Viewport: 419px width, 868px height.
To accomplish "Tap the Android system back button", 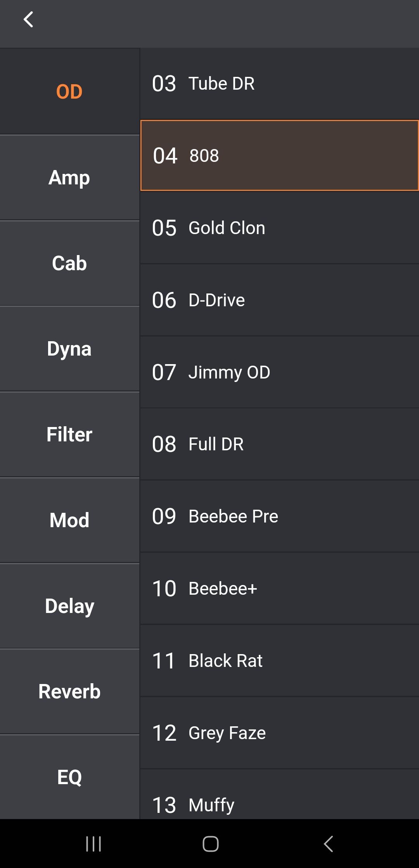I will (328, 844).
